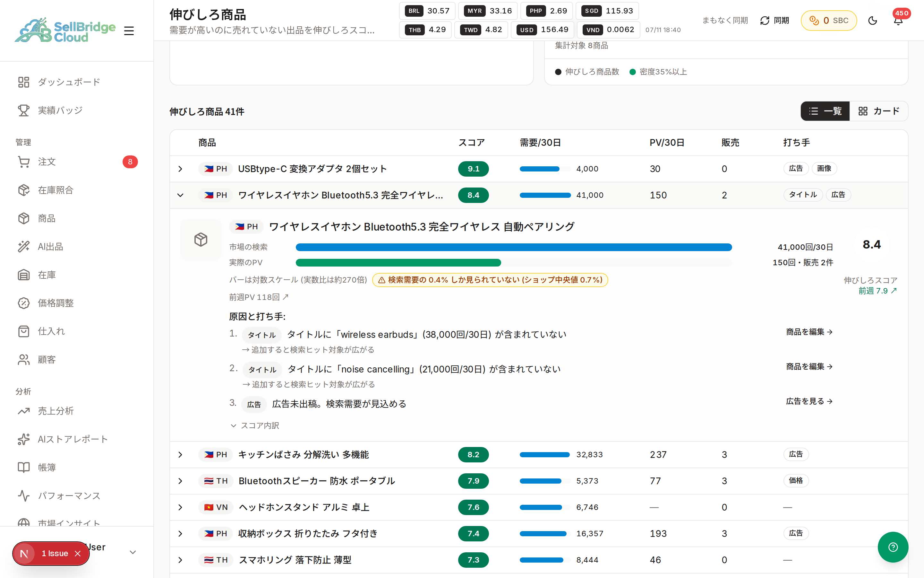Open 在庫 warehouse icon

[24, 275]
